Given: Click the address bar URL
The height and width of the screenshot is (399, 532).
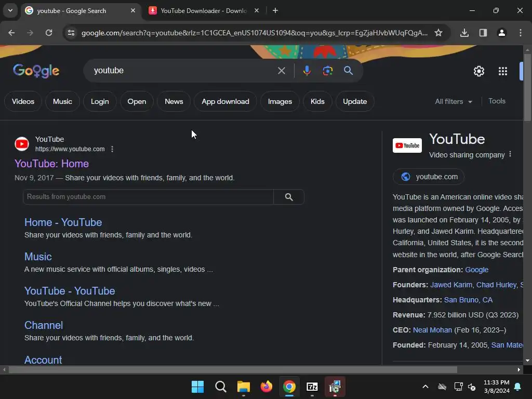Looking at the screenshot, I should point(255,33).
